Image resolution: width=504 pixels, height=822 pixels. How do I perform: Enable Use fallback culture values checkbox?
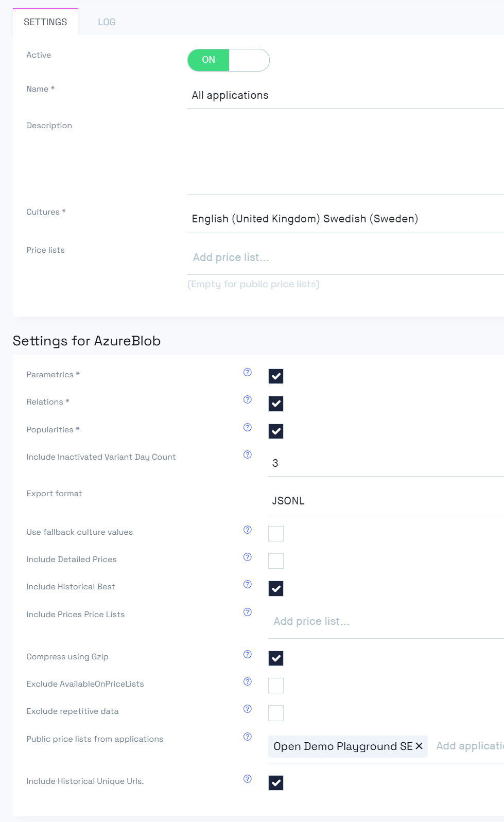tap(276, 534)
